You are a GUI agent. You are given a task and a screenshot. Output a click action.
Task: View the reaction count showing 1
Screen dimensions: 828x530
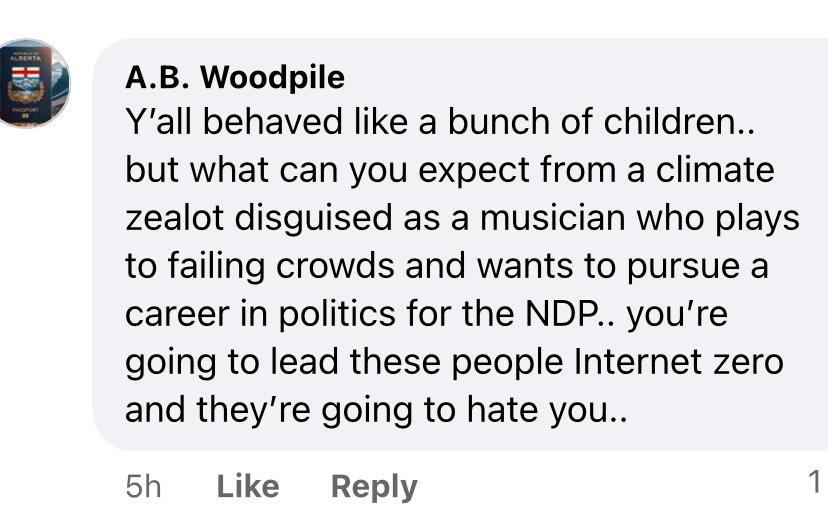click(814, 483)
